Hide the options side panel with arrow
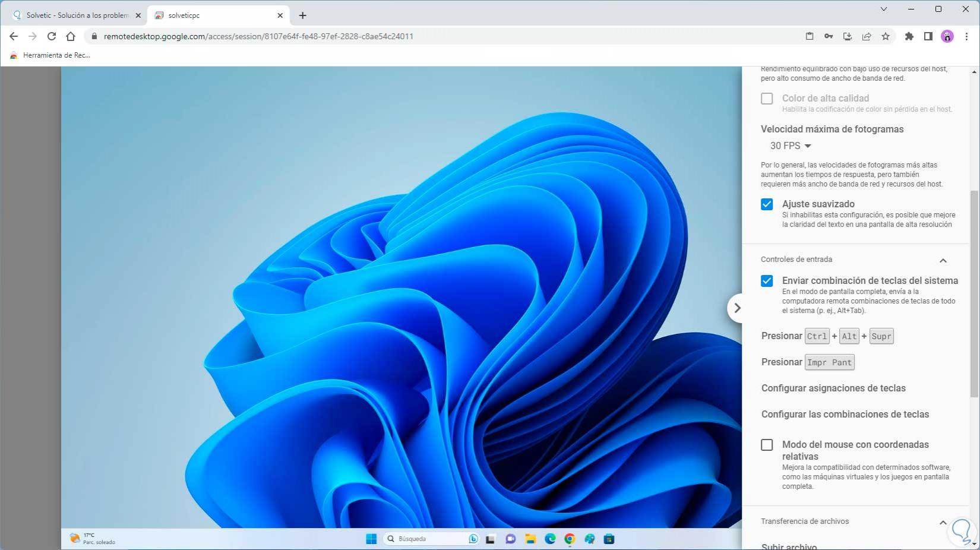Screen dimensions: 980x550 [736, 308]
